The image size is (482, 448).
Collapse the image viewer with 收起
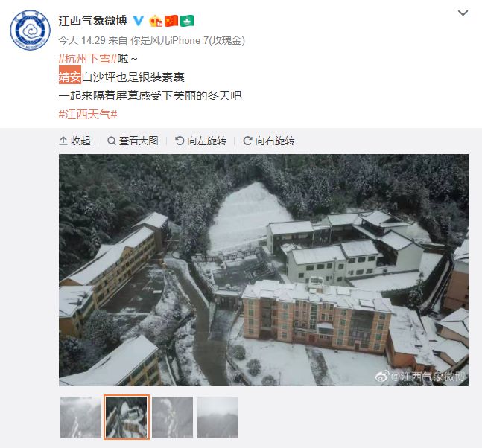coord(74,141)
